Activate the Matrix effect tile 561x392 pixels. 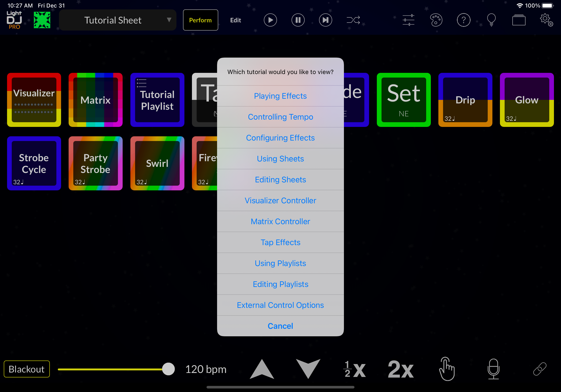coord(96,100)
